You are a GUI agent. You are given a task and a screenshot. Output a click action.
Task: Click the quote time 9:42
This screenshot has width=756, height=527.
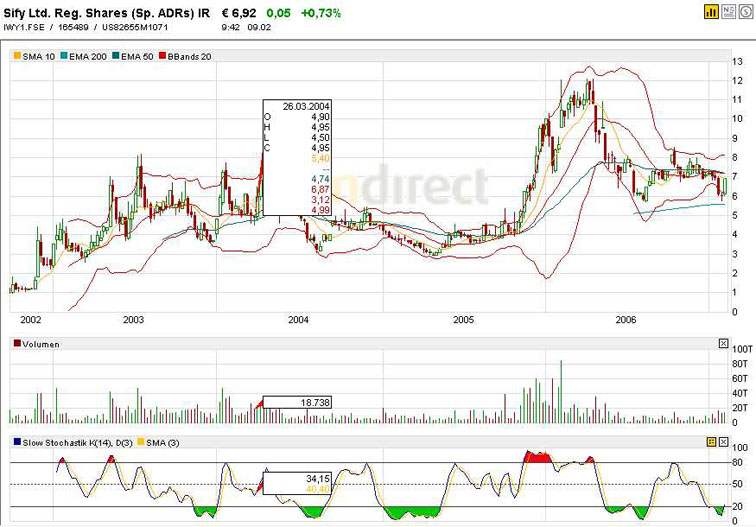coord(230,27)
